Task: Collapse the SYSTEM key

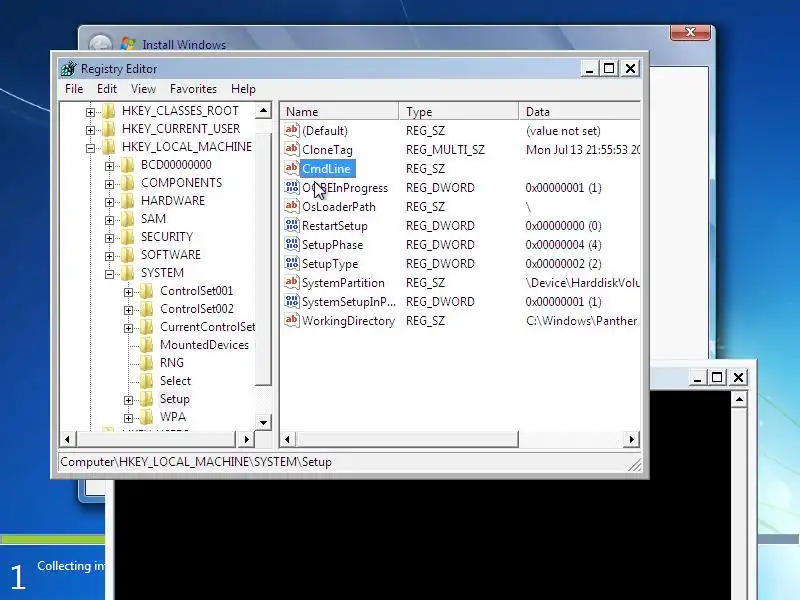Action: [x=109, y=274]
